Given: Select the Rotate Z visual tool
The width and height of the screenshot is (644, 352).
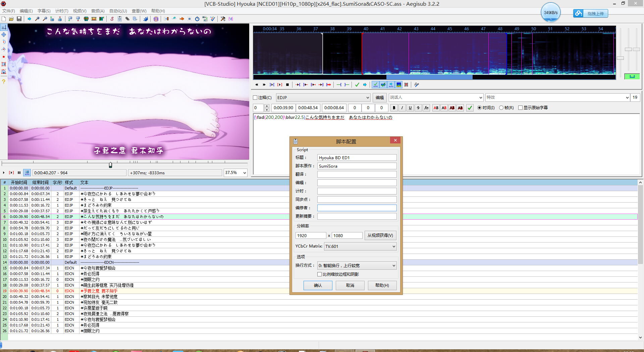Looking at the screenshot, I should pos(4,42).
